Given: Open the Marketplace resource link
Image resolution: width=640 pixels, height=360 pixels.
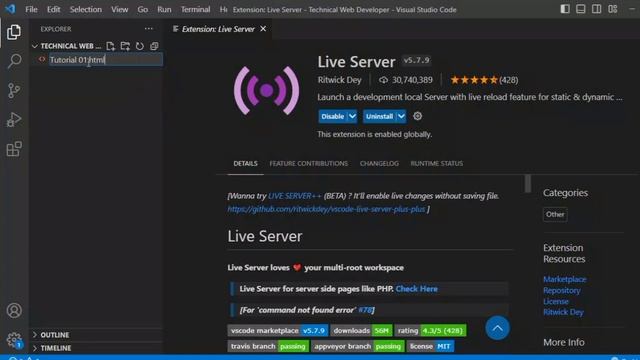Looking at the screenshot, I should (564, 279).
